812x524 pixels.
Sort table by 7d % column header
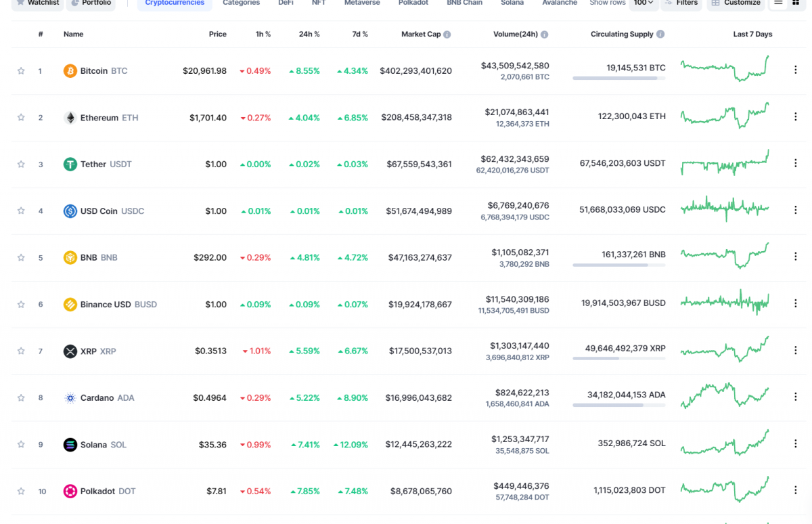[x=359, y=34]
